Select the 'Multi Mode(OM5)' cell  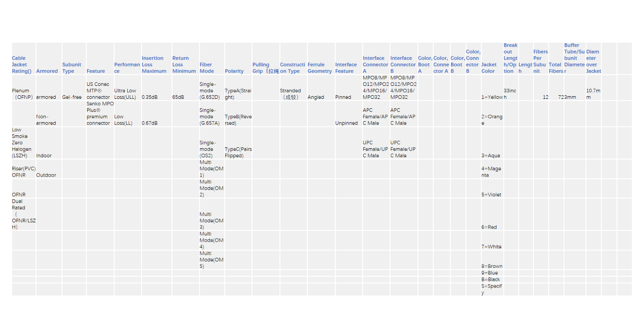[212, 260]
